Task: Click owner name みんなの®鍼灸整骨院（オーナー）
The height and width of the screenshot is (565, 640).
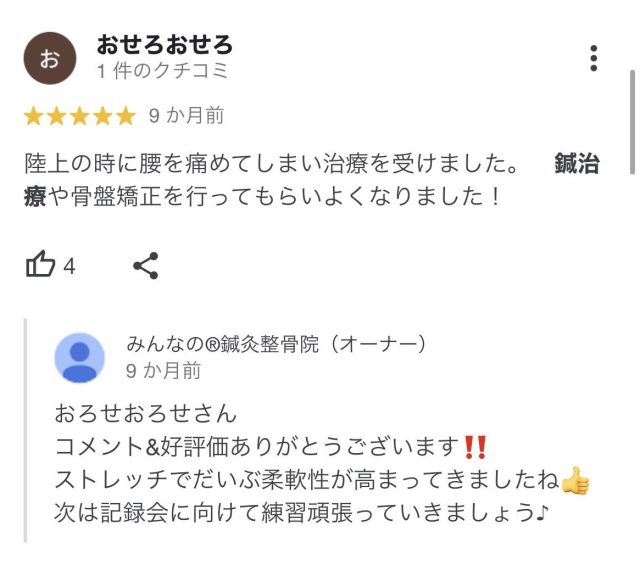Action: click(x=276, y=344)
